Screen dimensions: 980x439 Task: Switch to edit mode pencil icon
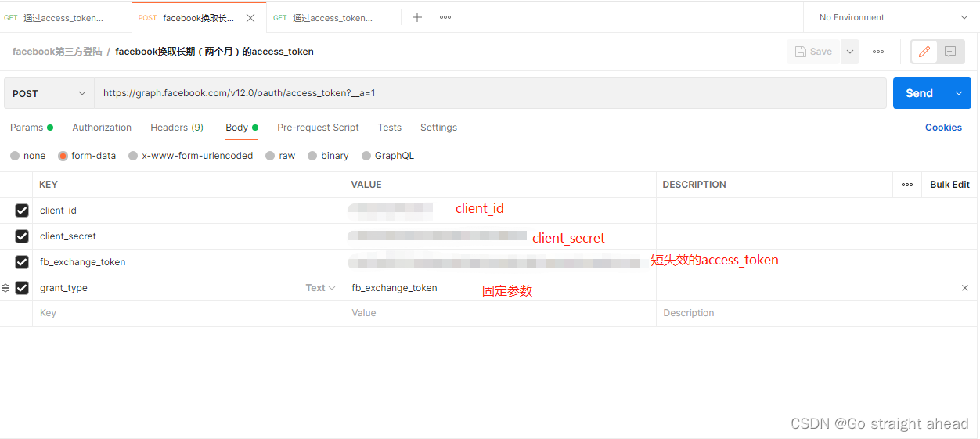tap(924, 52)
